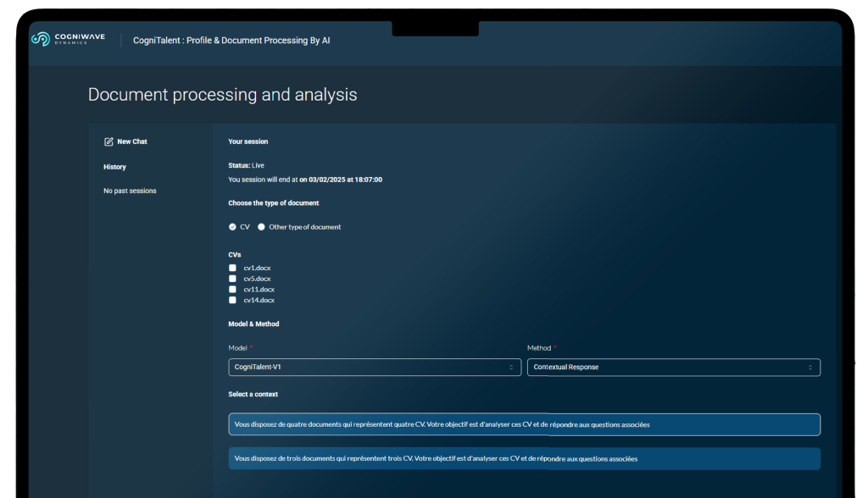
Task: Click the Cogniwave swirl logo icon
Action: [x=40, y=39]
